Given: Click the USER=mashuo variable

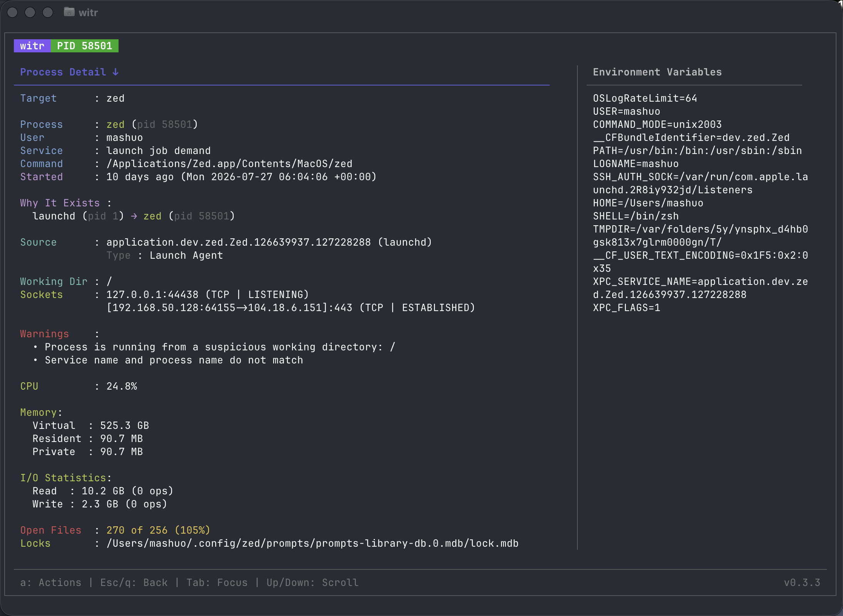Looking at the screenshot, I should coord(627,111).
